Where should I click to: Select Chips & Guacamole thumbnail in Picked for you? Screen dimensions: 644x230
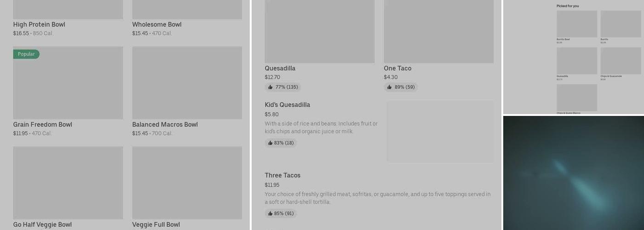pos(621,61)
